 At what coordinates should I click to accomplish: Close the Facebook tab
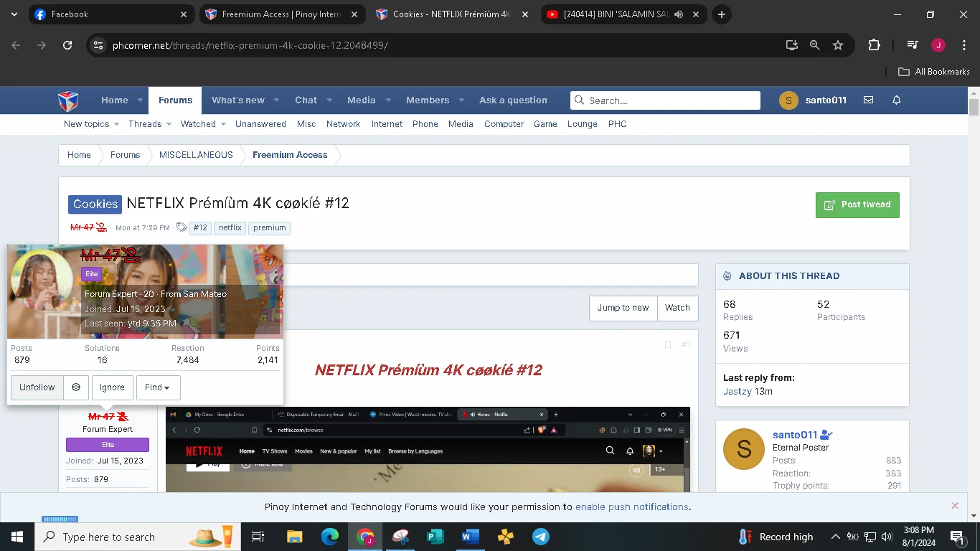[x=184, y=14]
